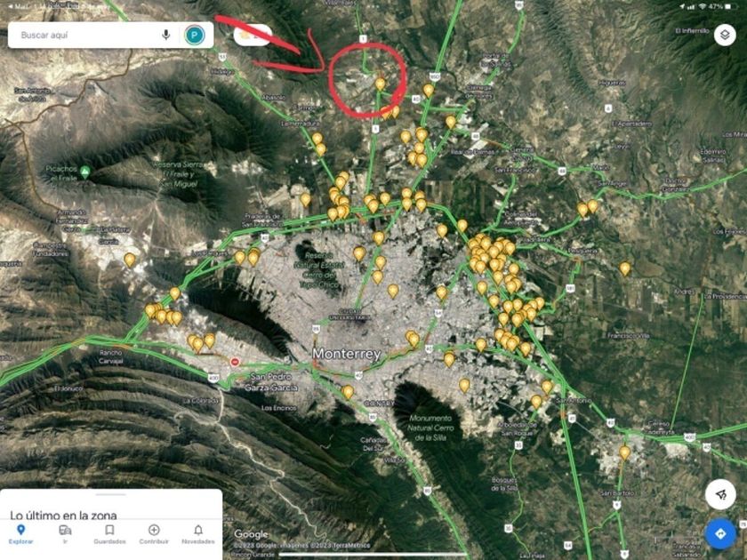Tap the microphone voice search icon

(165, 35)
